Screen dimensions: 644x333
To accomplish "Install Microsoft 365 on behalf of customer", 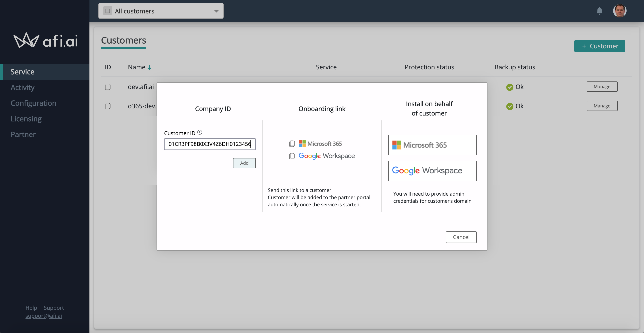I will pyautogui.click(x=432, y=145).
